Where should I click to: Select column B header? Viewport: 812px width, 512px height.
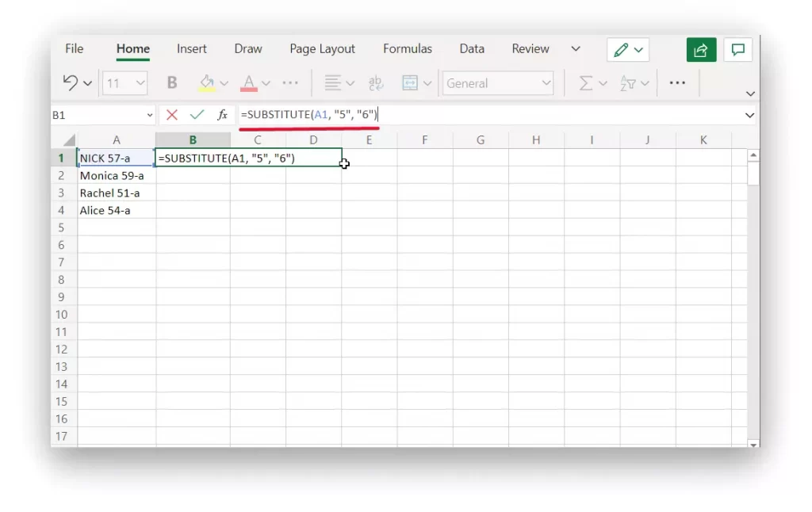click(x=193, y=139)
